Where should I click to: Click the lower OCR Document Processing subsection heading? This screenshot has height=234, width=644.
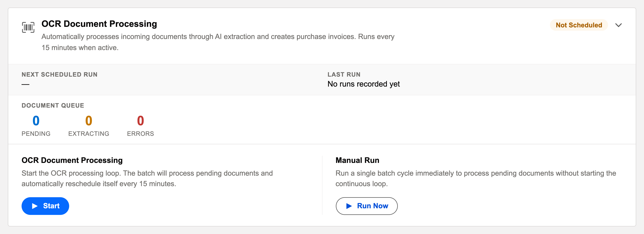tap(72, 160)
